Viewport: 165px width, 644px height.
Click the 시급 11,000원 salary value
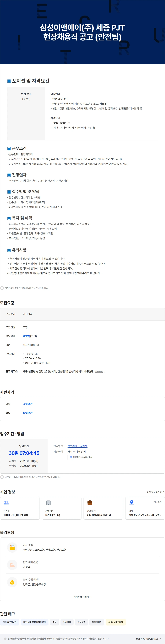31,345
